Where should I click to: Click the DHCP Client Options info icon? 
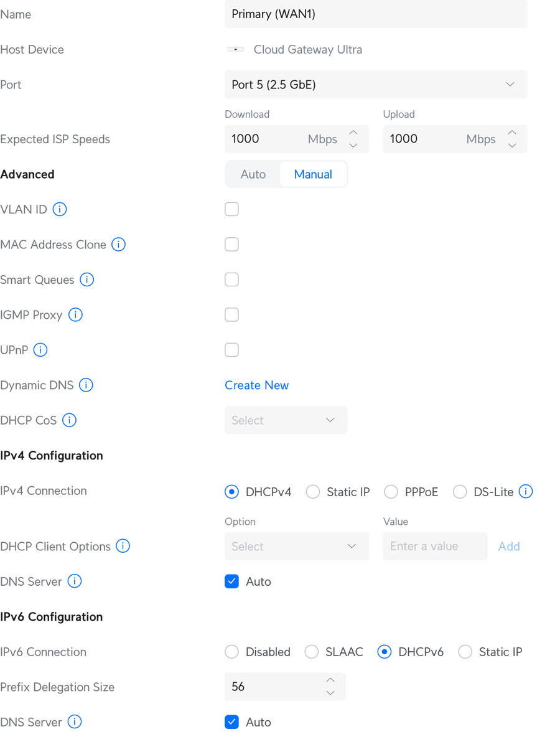[x=123, y=546]
